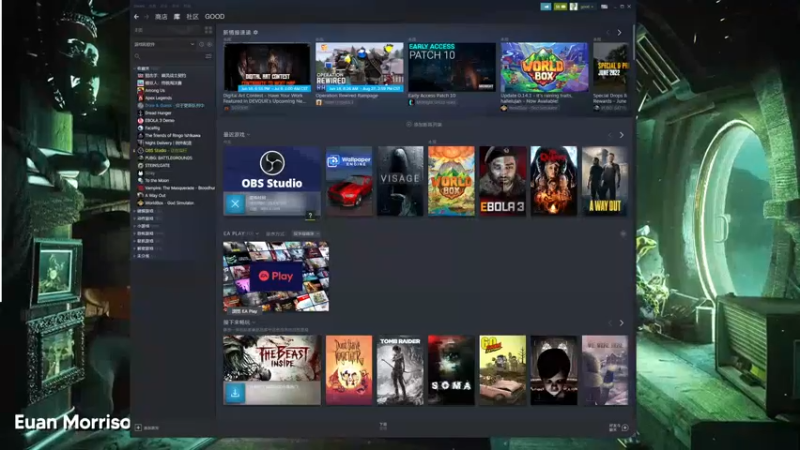The height and width of the screenshot is (450, 800).
Task: Open Early Access Patch 10 news link
Action: 432,95
